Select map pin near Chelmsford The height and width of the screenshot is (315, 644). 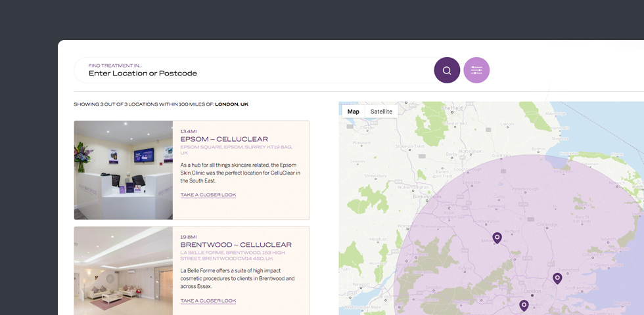pos(557,278)
